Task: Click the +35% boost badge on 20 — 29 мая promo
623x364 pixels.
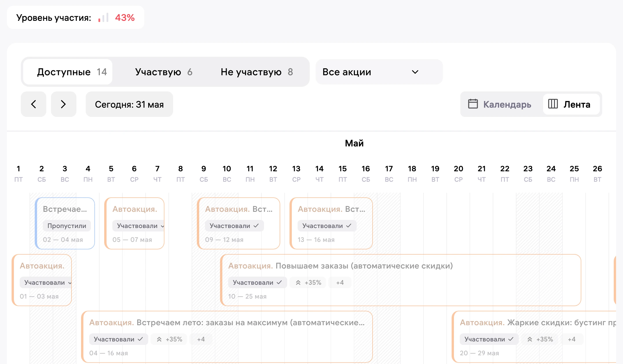Action: point(540,339)
